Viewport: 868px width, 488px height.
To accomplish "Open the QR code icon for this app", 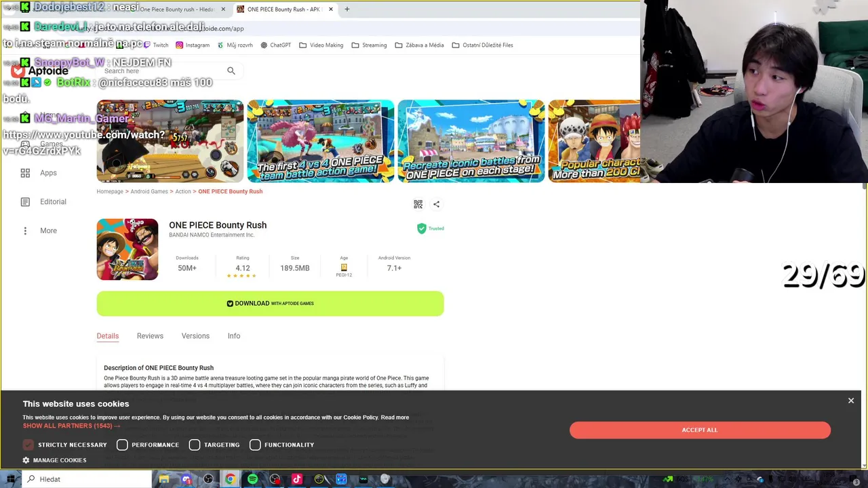I will (x=418, y=204).
